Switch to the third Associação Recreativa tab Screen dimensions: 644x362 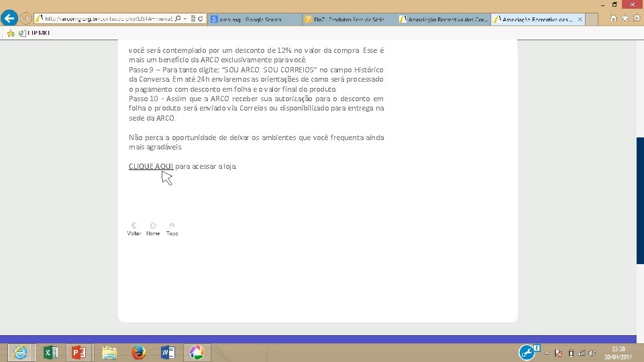443,19
